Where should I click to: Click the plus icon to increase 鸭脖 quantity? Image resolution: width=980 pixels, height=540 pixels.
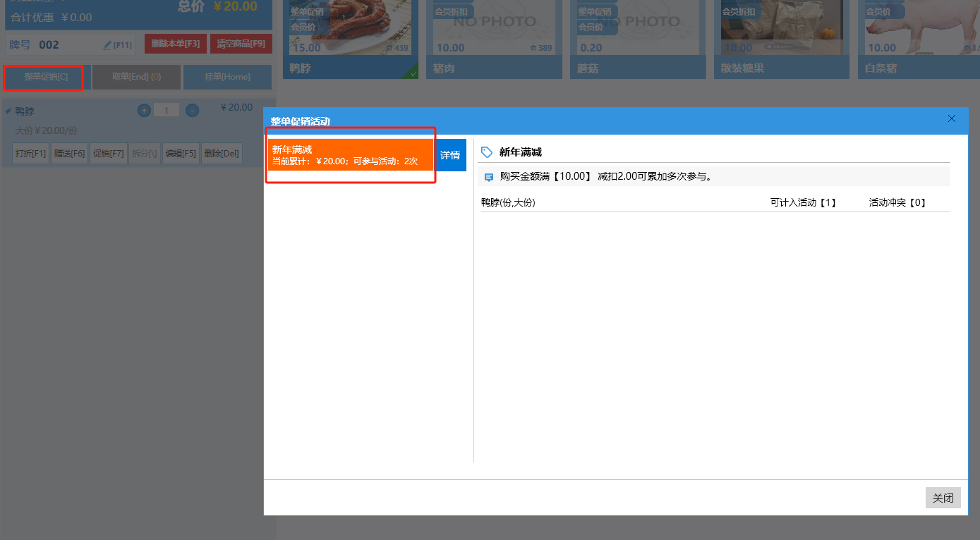tap(144, 110)
